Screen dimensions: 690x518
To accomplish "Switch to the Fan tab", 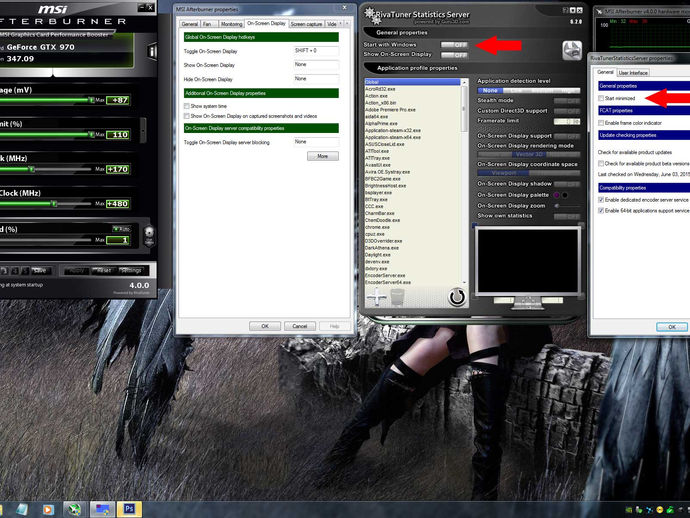I will click(207, 24).
